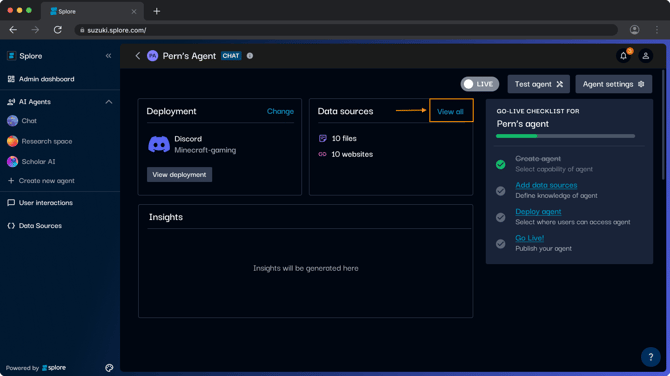
Task: Click the theme palette icon
Action: point(109,368)
